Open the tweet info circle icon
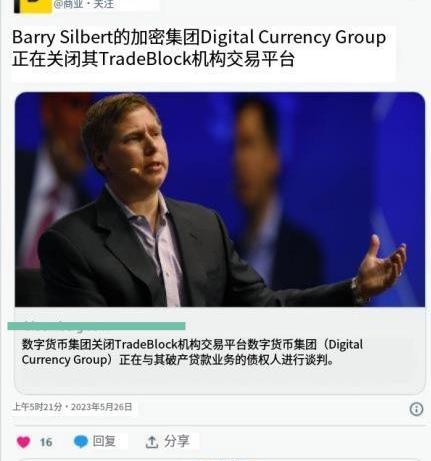Image resolution: width=431 pixels, height=461 pixels. tap(416, 409)
